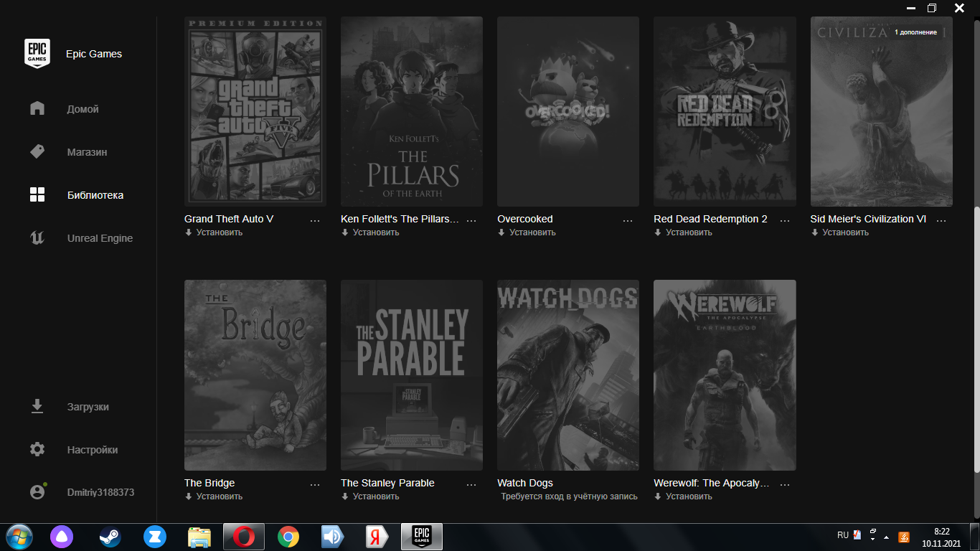Click Установить under Sid Meier's Civilization VI
This screenshot has width=980, height=551.
[x=840, y=232]
